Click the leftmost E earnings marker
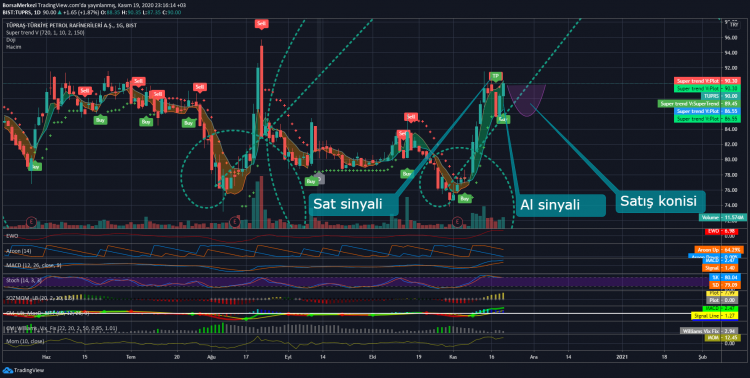This screenshot has width=750, height=378. click(32, 221)
